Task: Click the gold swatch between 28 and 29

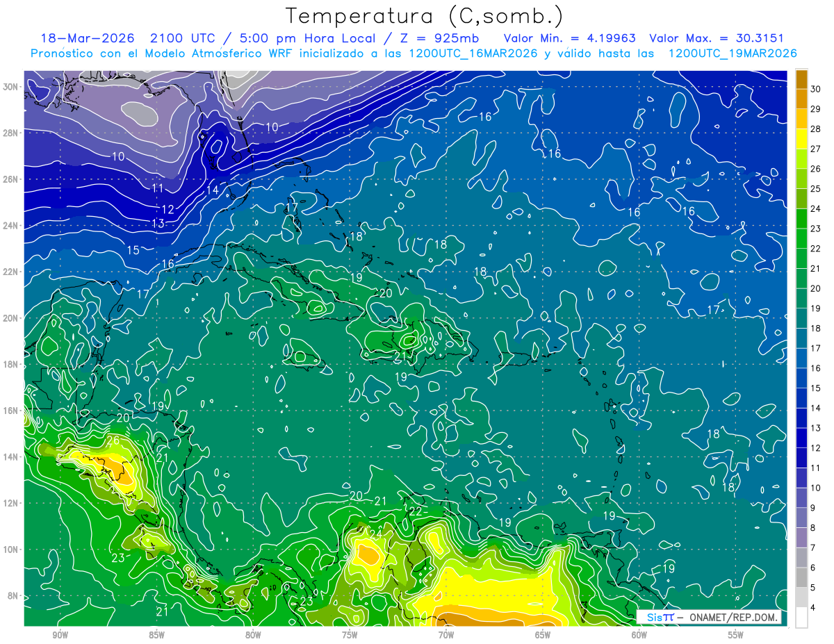Action: point(801,119)
